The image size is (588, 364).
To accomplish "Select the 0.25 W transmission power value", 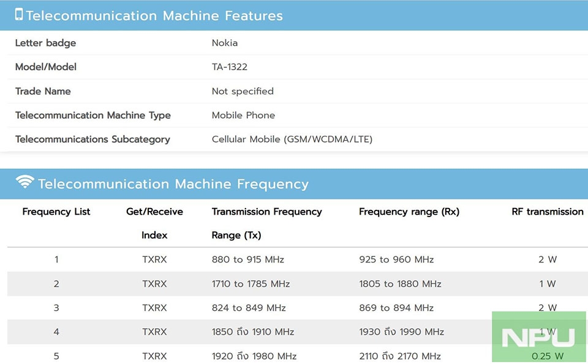I will [x=548, y=355].
